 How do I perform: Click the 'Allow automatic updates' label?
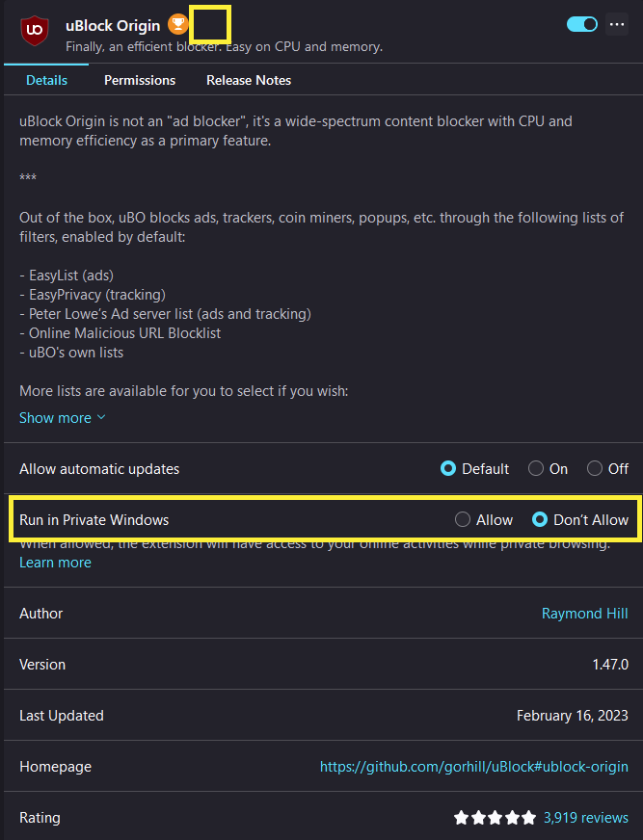click(x=99, y=469)
